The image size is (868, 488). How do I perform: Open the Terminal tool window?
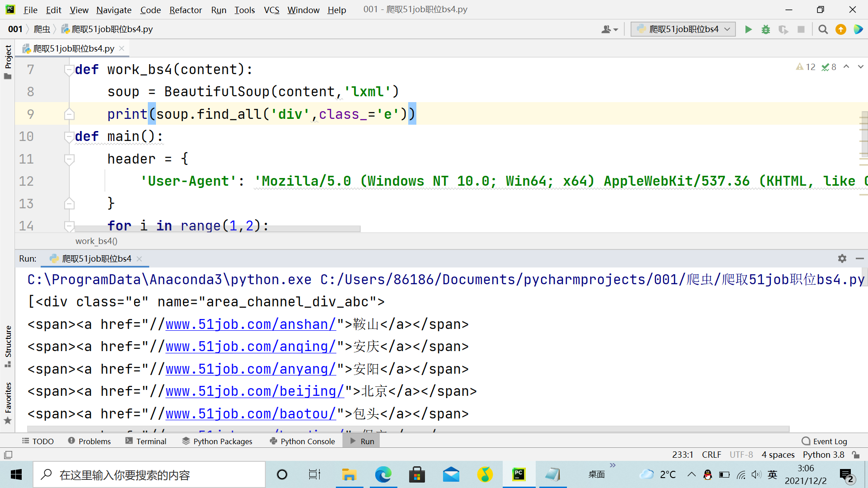pos(146,441)
